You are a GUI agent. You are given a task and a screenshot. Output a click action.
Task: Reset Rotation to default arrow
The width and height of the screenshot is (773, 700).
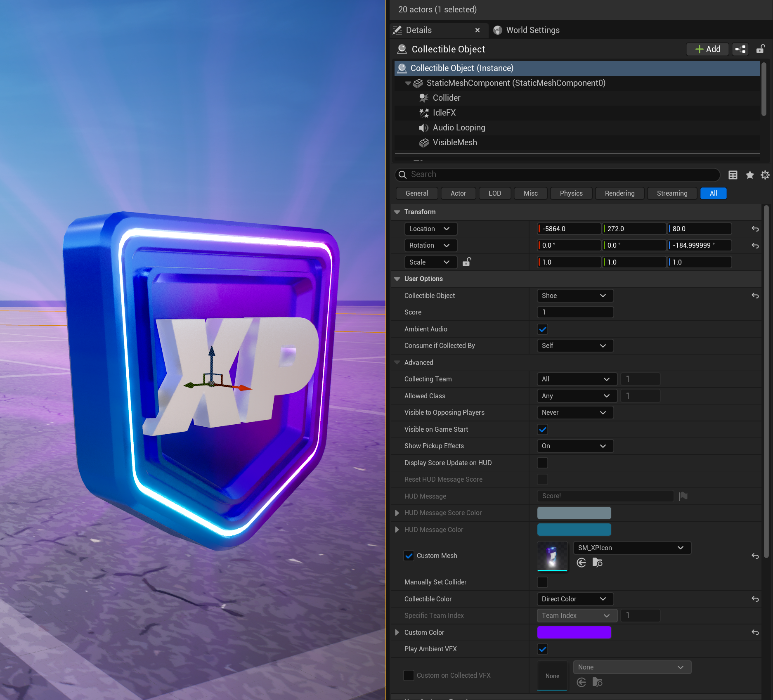[755, 246]
